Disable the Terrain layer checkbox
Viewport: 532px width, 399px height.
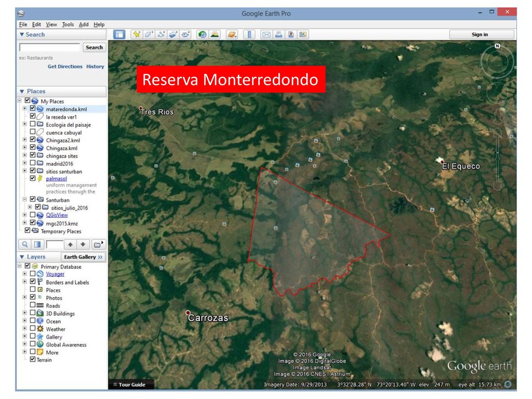(x=33, y=360)
